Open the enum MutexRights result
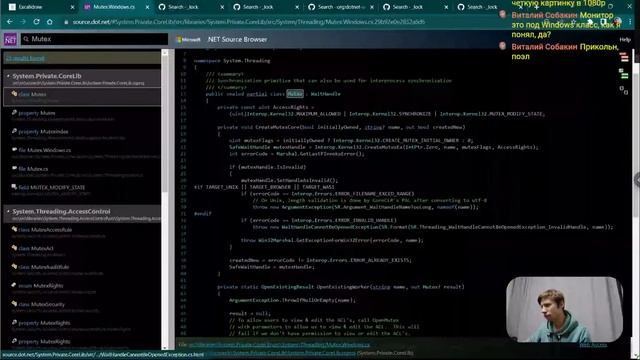Screen dimensions: 640x360 point(82,288)
